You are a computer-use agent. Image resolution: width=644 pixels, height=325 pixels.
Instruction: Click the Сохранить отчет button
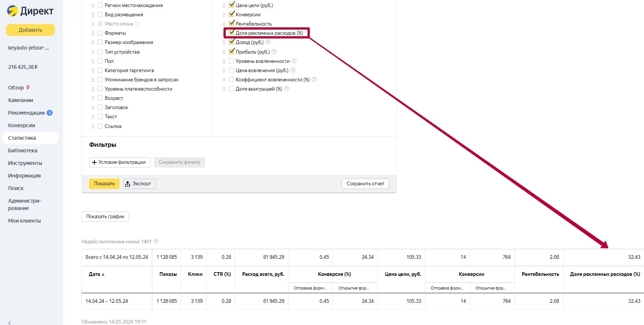(x=365, y=184)
